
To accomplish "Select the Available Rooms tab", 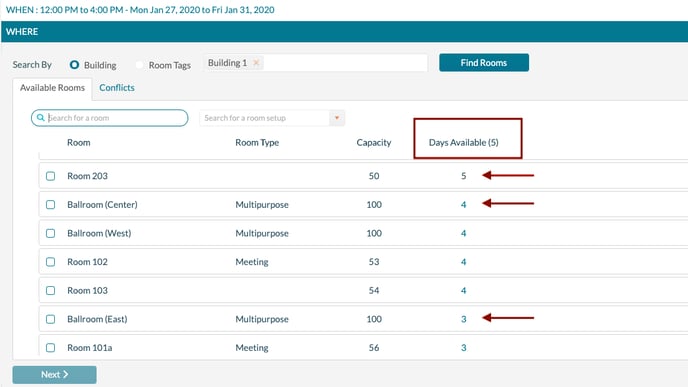I will coord(52,88).
